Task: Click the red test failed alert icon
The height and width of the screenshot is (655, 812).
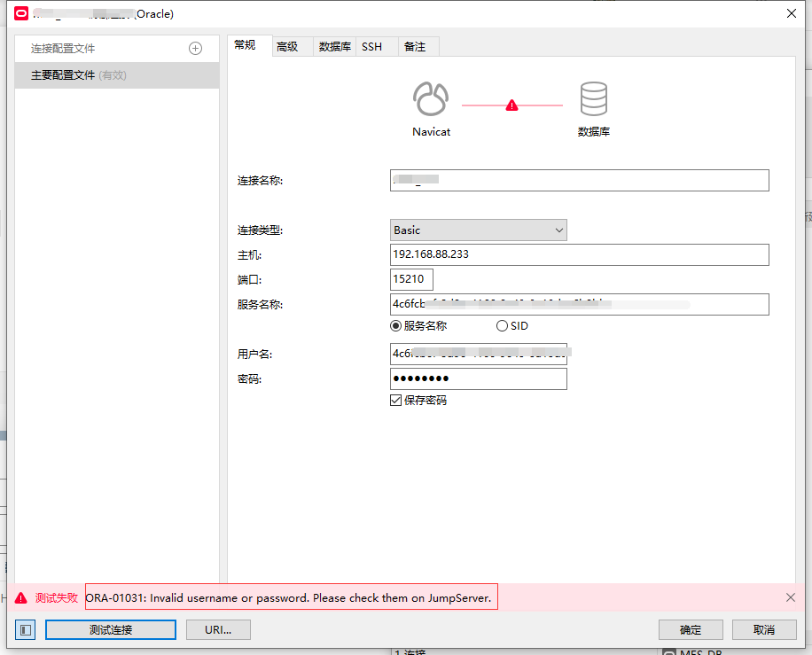Action: 20,598
